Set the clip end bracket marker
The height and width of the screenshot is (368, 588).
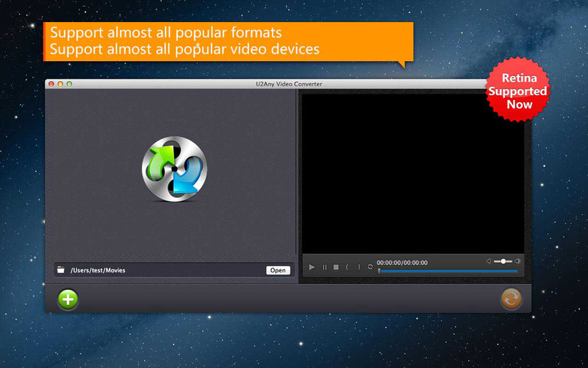359,267
